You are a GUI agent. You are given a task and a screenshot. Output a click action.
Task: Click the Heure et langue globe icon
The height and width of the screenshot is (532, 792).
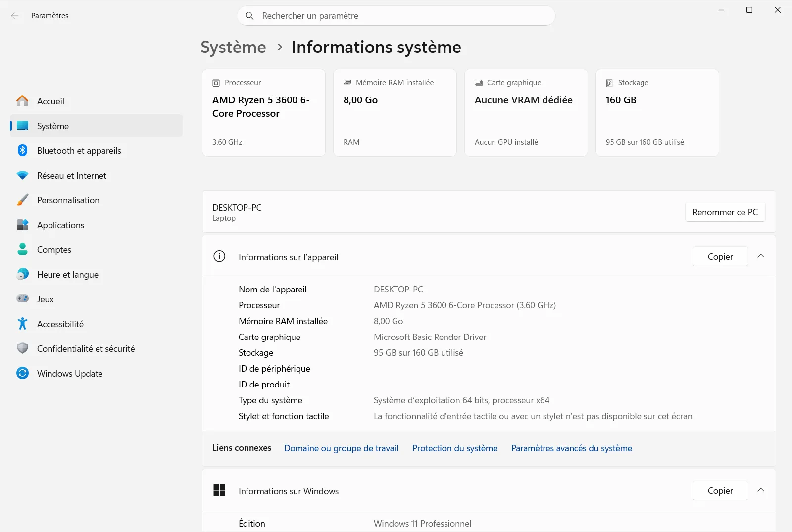coord(22,274)
